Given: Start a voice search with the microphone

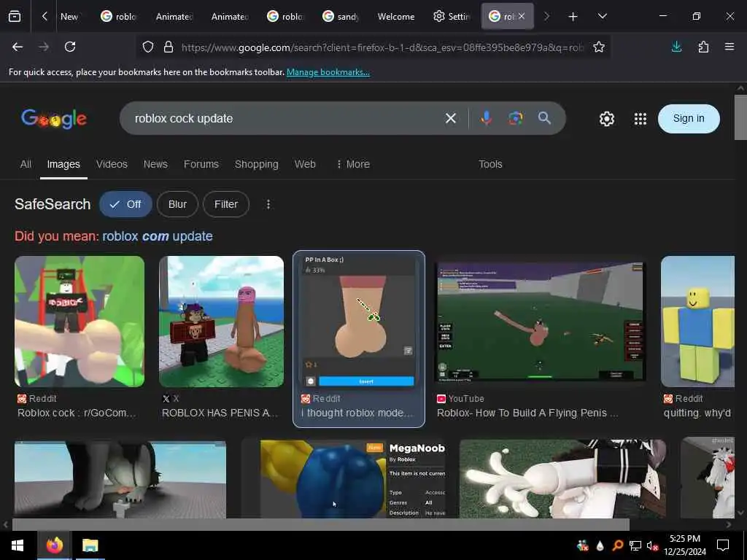Looking at the screenshot, I should 486,118.
